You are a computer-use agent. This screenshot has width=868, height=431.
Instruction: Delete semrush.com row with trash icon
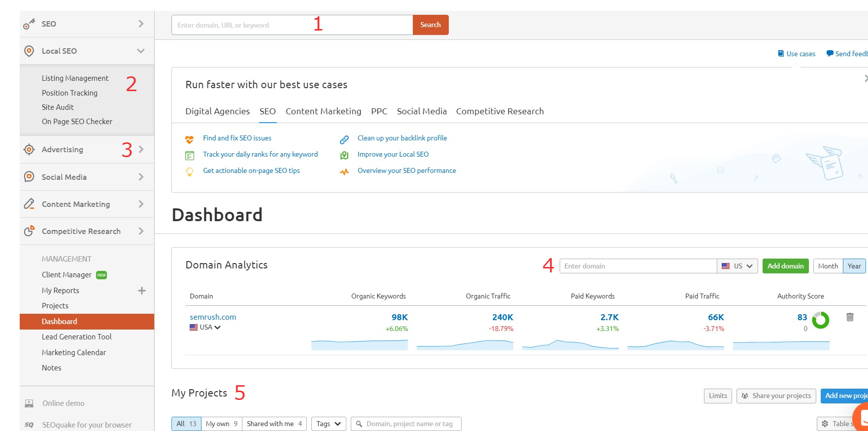coord(850,317)
